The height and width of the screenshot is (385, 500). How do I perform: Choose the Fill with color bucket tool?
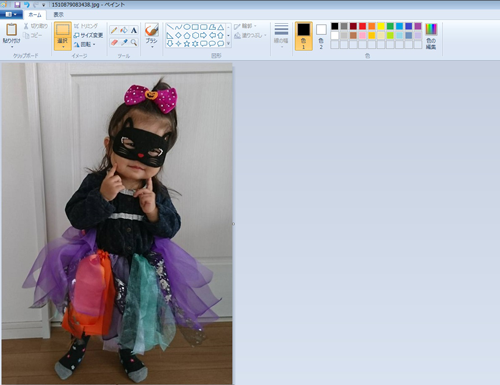click(124, 30)
